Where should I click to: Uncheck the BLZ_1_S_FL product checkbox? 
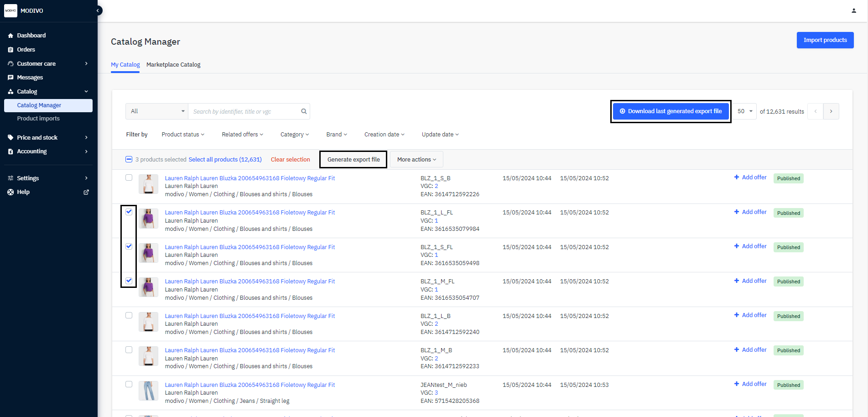[x=129, y=246]
